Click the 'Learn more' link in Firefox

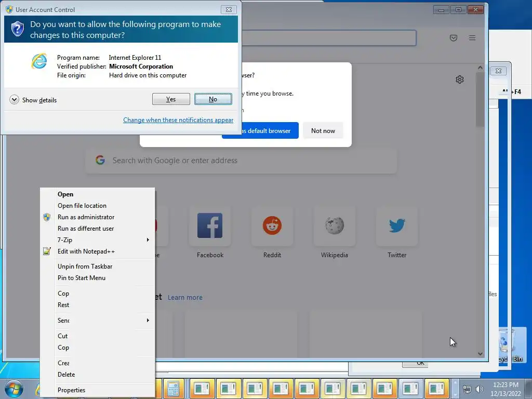[x=185, y=298]
